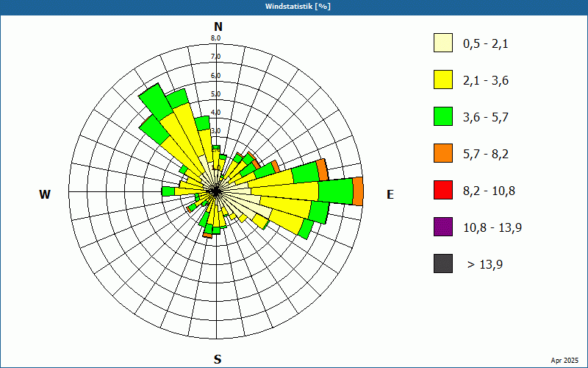Click the legend label "8,2 - 10,8"
Viewport: 588px width, 368px height.
tap(489, 191)
